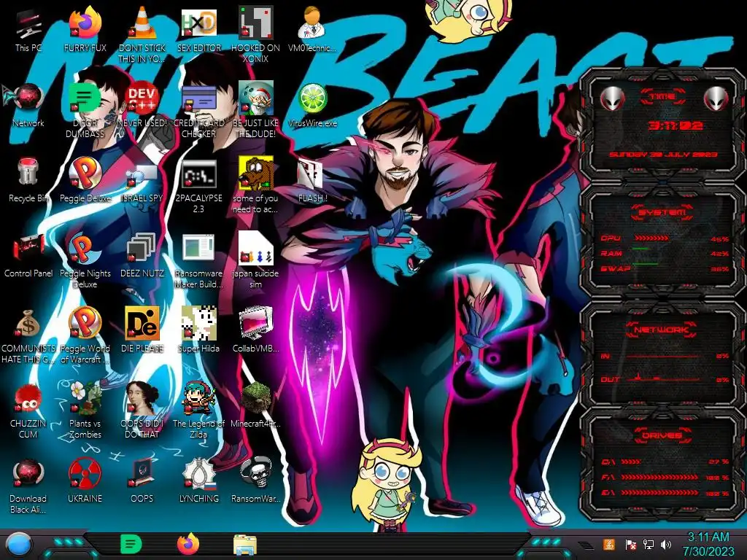
Task: Open Action Center flag in tray
Action: pos(630,544)
